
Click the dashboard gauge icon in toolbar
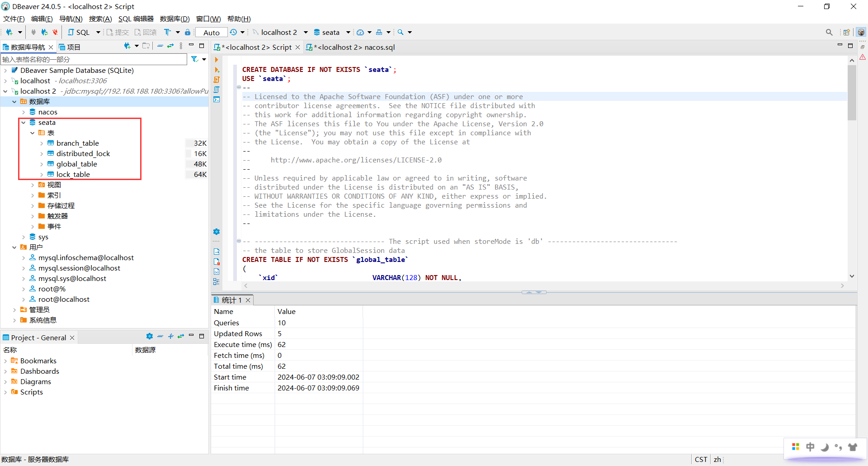pos(360,32)
